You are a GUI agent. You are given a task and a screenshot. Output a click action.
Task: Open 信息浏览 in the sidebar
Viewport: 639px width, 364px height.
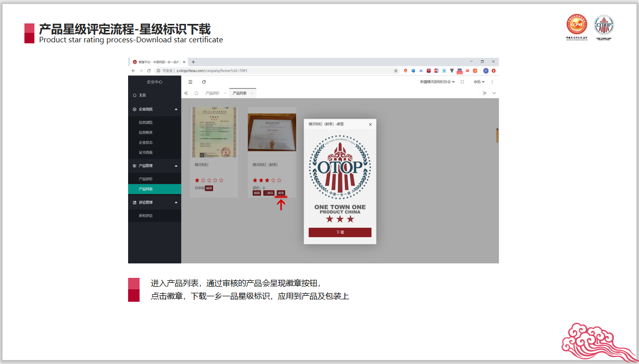(155, 122)
